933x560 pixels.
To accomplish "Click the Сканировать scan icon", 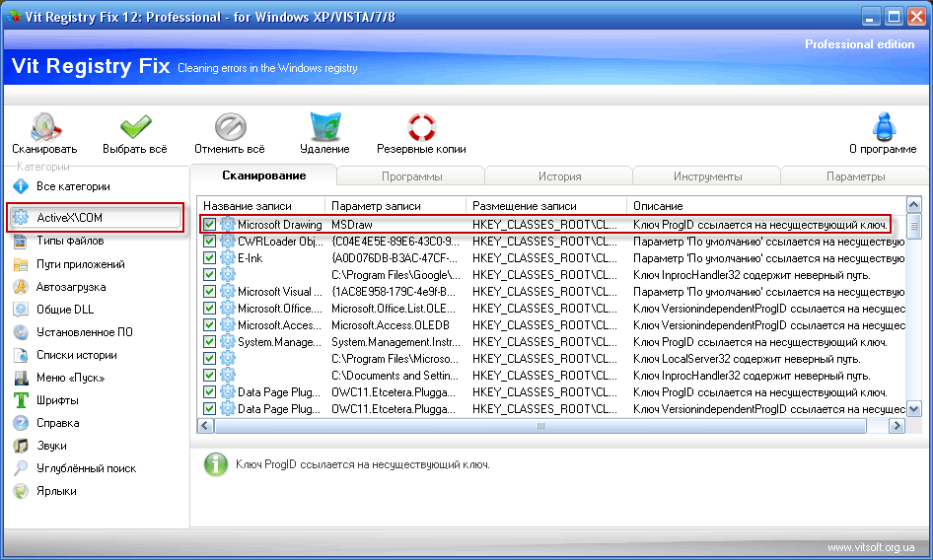I will pyautogui.click(x=44, y=128).
